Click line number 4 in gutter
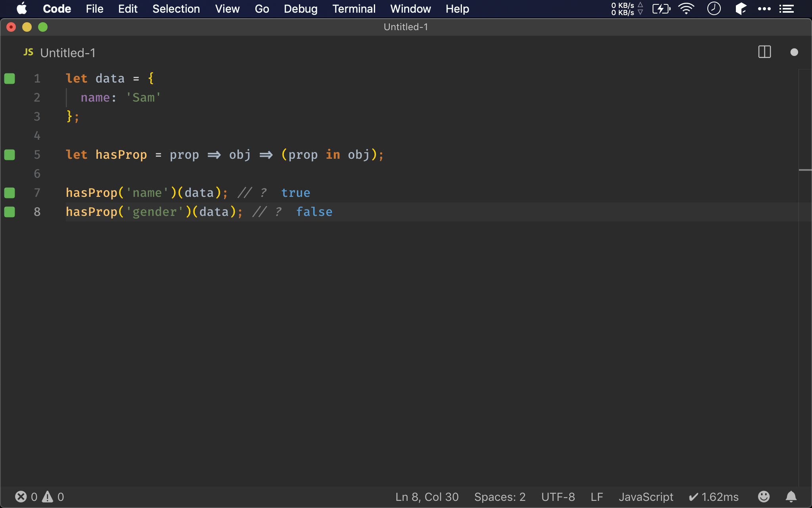This screenshot has height=508, width=812. pyautogui.click(x=37, y=136)
